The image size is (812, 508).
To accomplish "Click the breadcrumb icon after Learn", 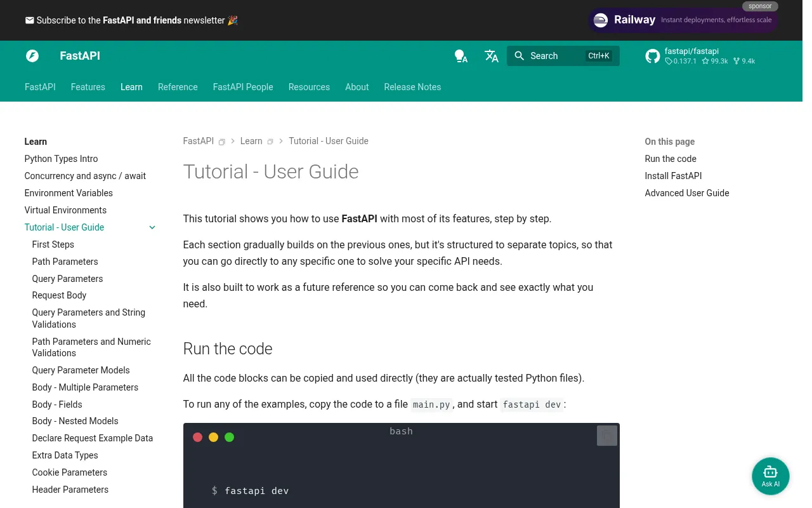I will pos(270,142).
